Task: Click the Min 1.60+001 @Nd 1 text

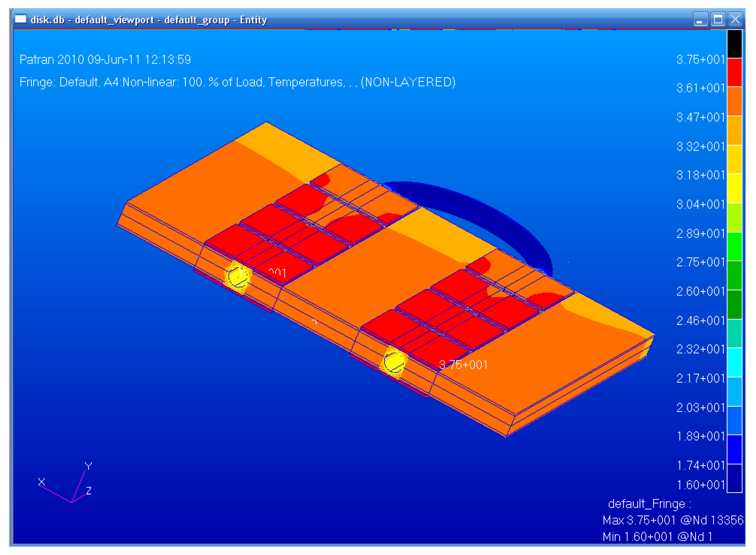Action: [x=657, y=537]
